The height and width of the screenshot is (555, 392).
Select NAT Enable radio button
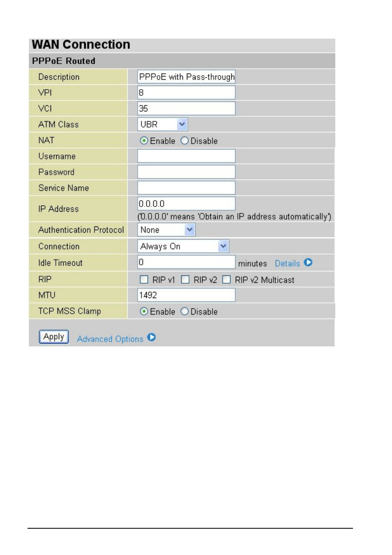pos(144,141)
